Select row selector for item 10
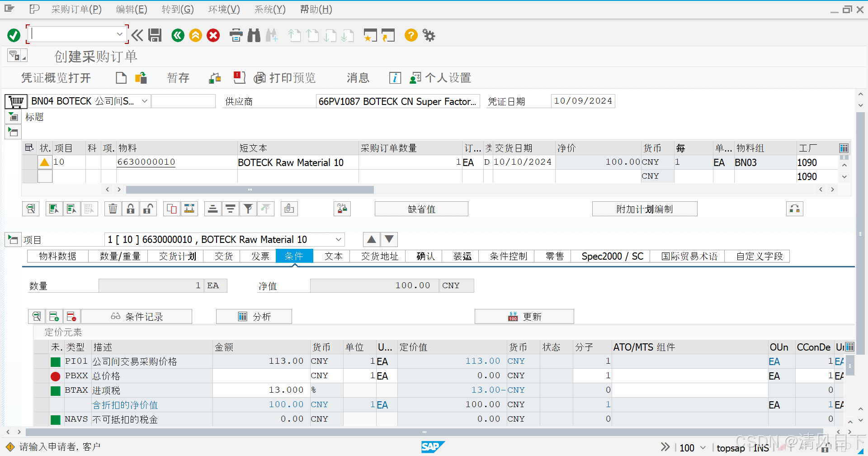The image size is (868, 456). pyautogui.click(x=30, y=162)
